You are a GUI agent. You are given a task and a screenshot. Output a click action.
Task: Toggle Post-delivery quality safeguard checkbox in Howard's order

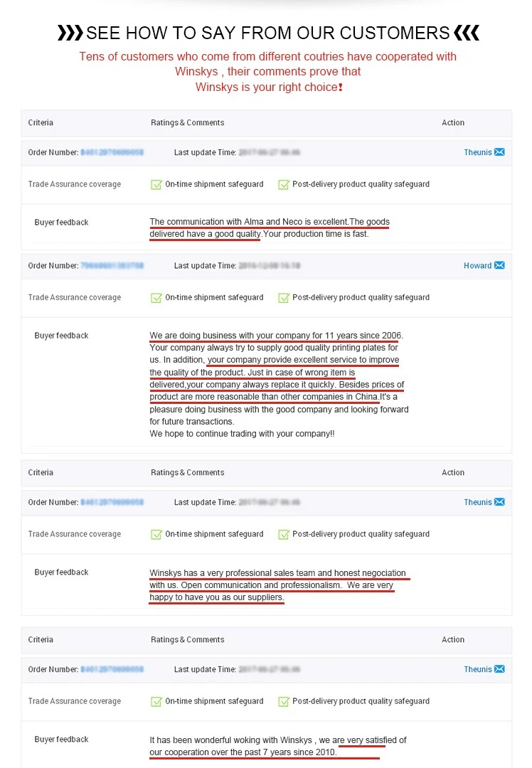pyautogui.click(x=284, y=298)
